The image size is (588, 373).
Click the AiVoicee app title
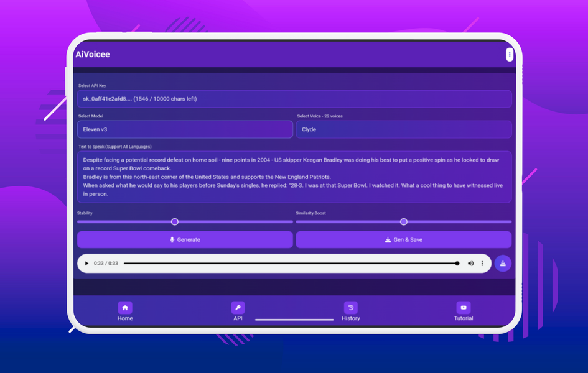coord(93,54)
